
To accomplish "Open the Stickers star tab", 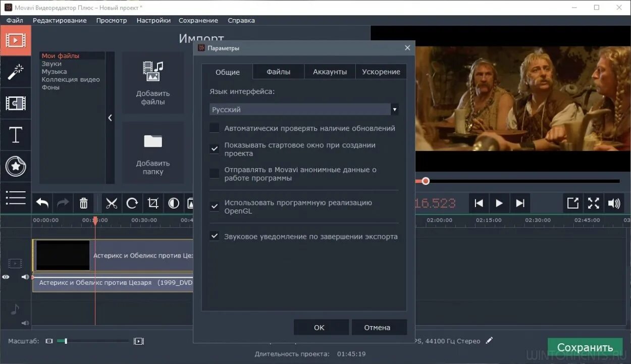I will point(16,167).
